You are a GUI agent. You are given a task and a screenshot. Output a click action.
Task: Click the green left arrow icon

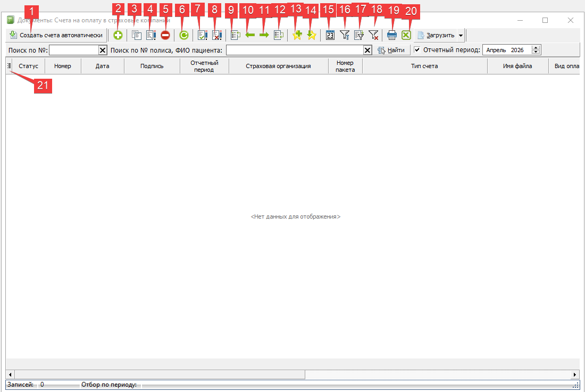[250, 36]
